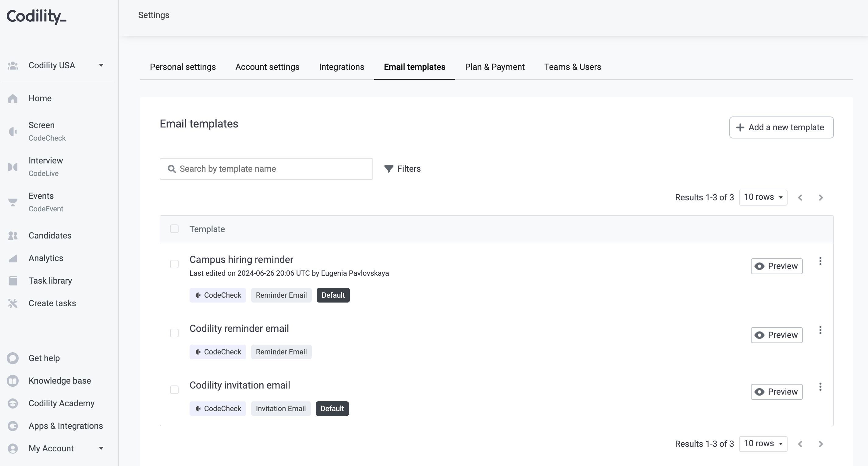Click the Apps & Integrations icon
Screen dimensions: 868x466
click(13, 426)
